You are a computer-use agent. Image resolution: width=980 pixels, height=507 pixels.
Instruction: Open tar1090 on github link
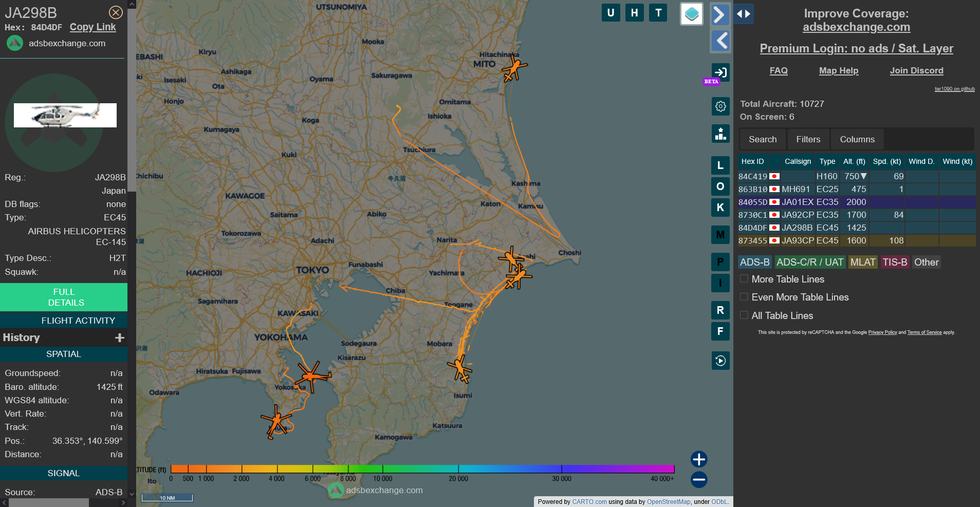tap(955, 89)
